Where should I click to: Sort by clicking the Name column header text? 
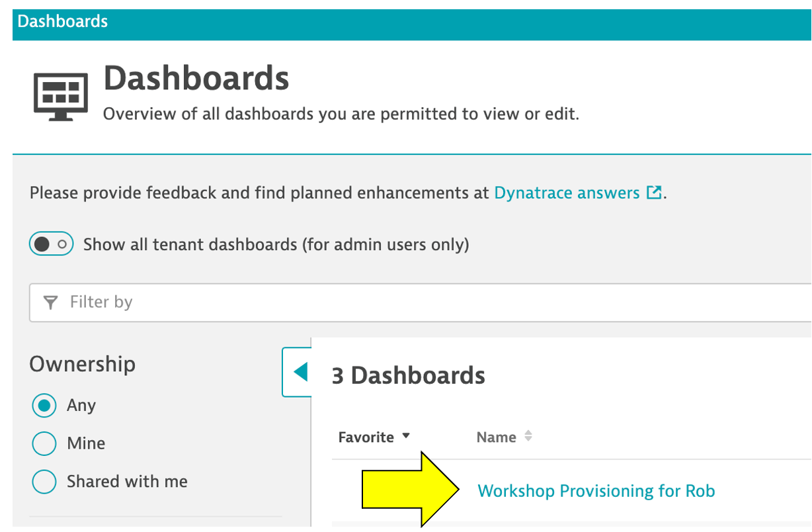(496, 437)
